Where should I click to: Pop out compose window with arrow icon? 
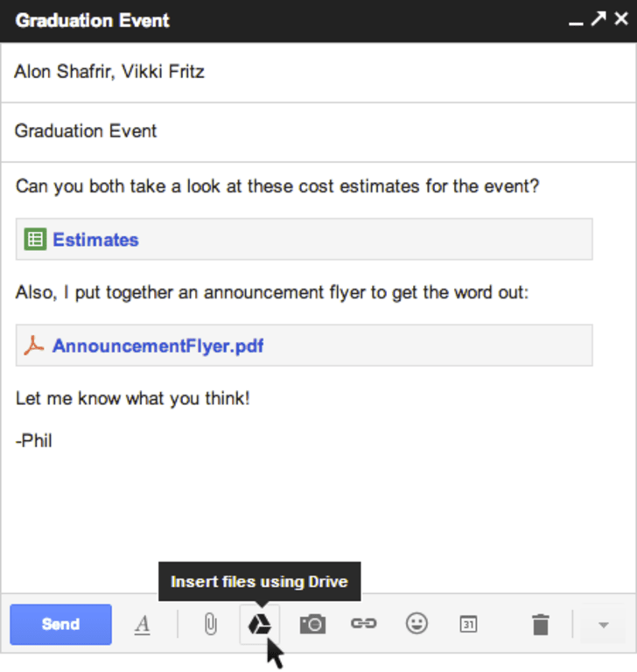click(598, 19)
